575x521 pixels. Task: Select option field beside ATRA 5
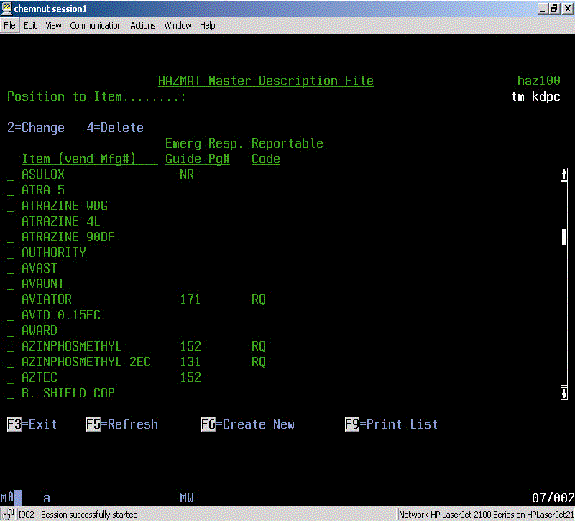pos(10,190)
